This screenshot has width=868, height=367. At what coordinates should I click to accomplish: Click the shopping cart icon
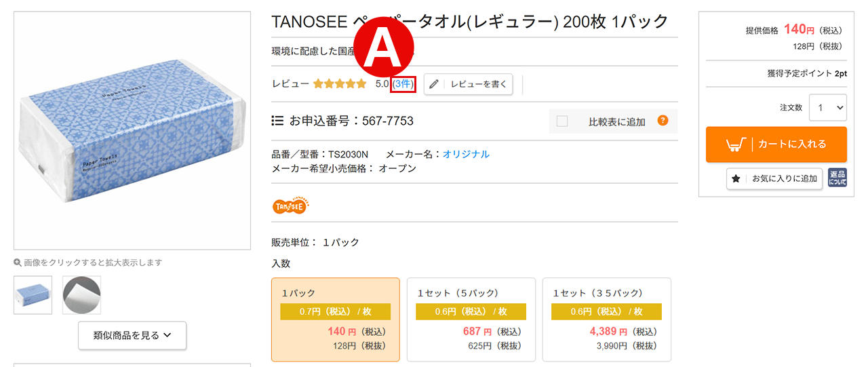[x=736, y=144]
